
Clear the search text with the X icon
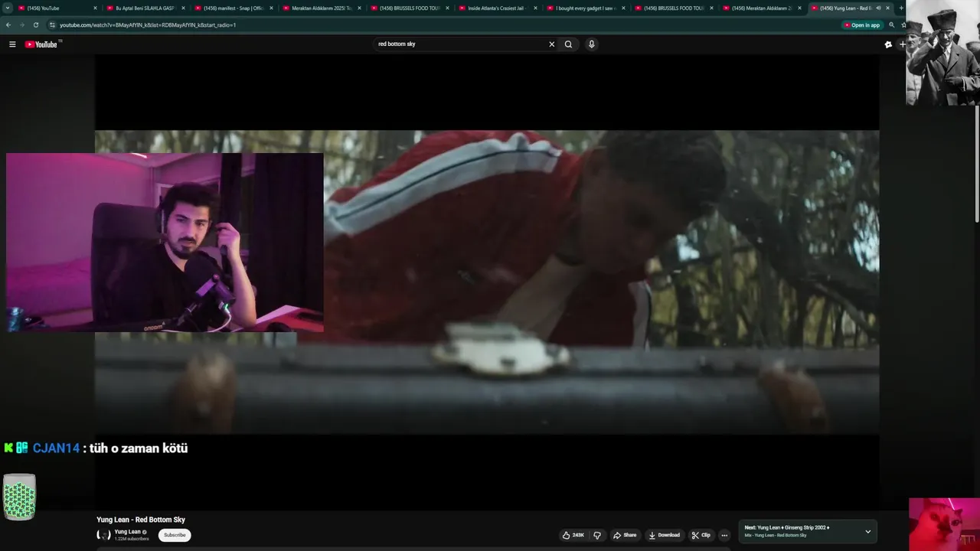[x=551, y=44]
